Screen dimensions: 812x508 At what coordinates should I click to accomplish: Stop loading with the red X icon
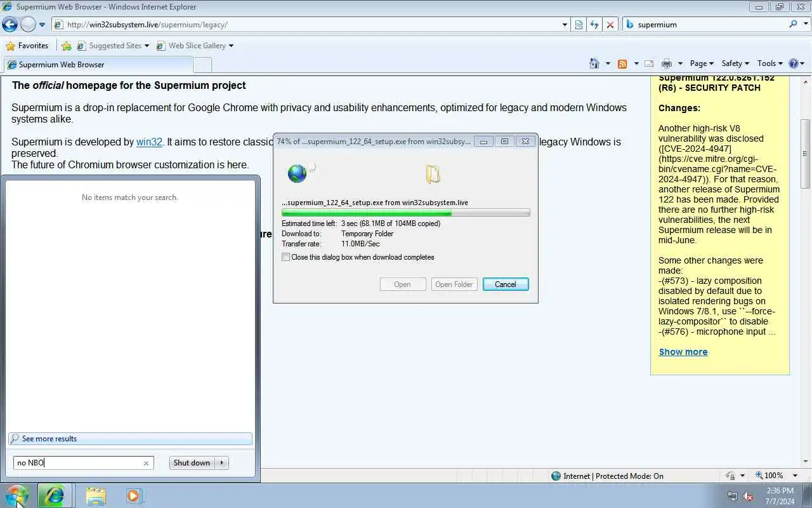tap(610, 25)
